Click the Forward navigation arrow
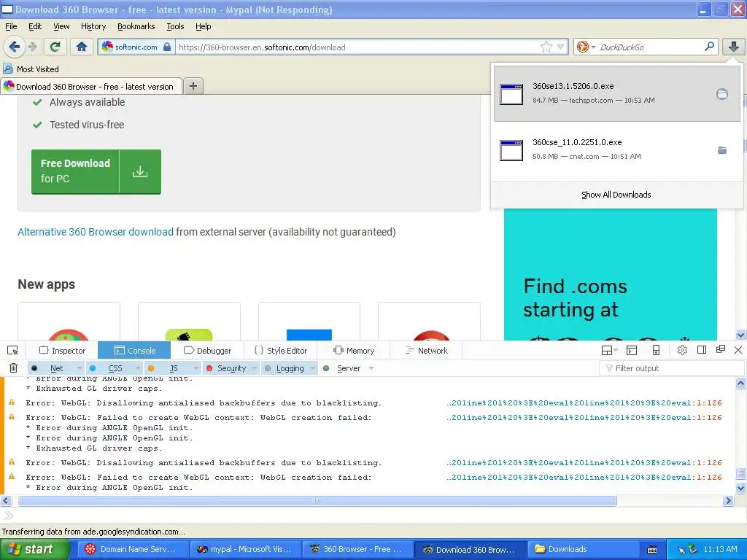Image resolution: width=747 pixels, height=560 pixels. (x=32, y=47)
